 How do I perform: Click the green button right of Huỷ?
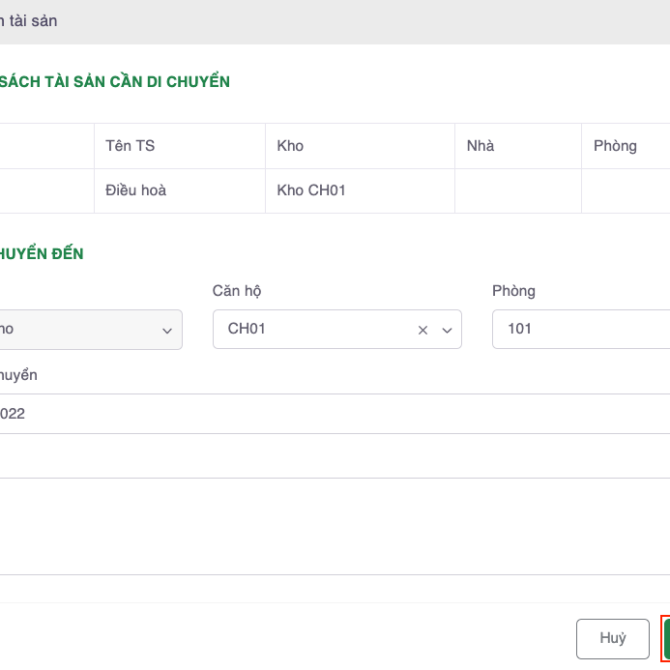pos(665,638)
